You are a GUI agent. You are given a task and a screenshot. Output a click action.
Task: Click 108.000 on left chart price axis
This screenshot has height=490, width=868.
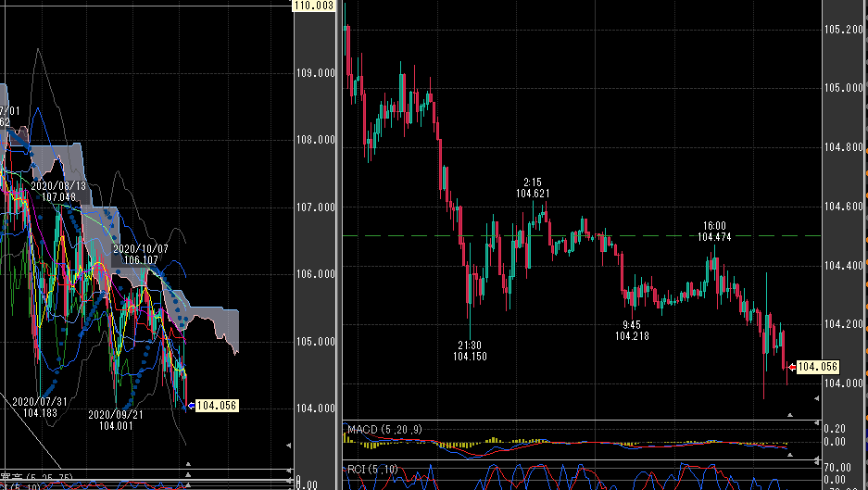316,140
